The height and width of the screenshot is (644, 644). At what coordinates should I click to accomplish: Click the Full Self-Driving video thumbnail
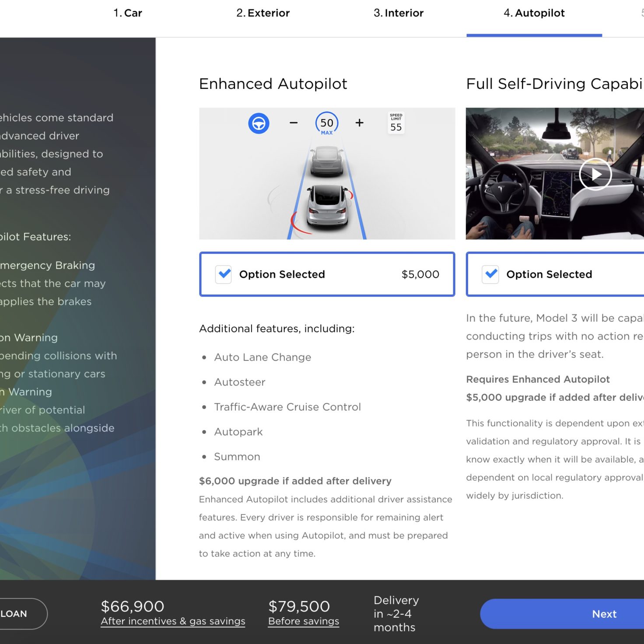555,174
